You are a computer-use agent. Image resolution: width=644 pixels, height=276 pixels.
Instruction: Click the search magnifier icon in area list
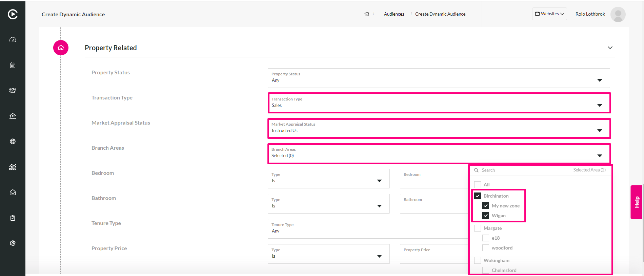476,170
